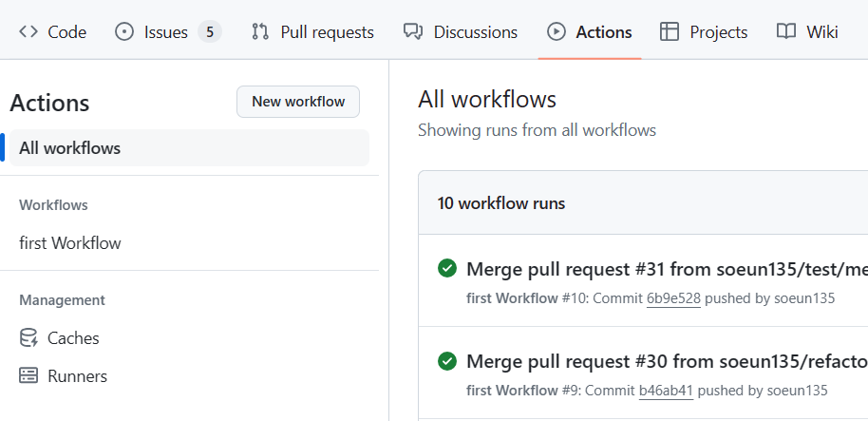Viewport: 868px width, 421px height.
Task: Click the New workflow button
Action: tap(298, 102)
